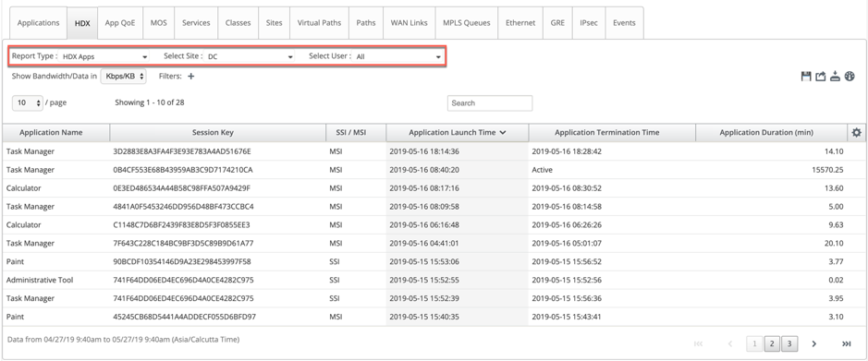Open the Classes tab
This screenshot has width=868, height=361.
point(238,23)
